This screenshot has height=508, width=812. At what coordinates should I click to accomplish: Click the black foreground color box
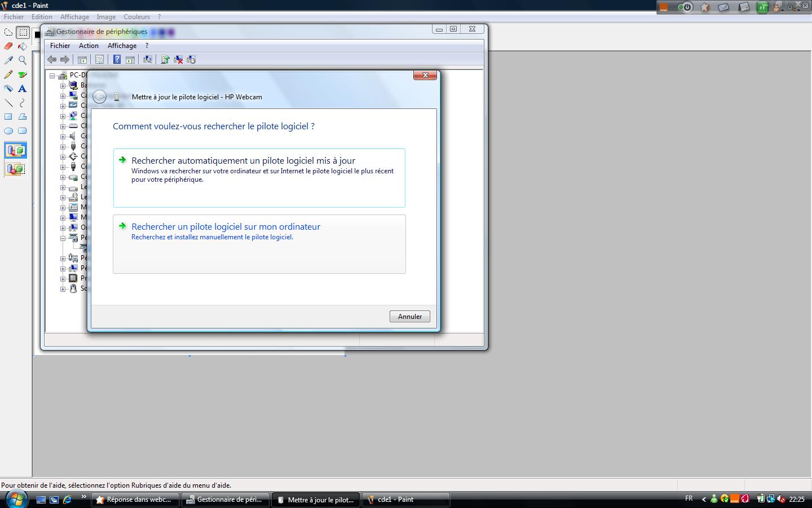tap(37, 35)
